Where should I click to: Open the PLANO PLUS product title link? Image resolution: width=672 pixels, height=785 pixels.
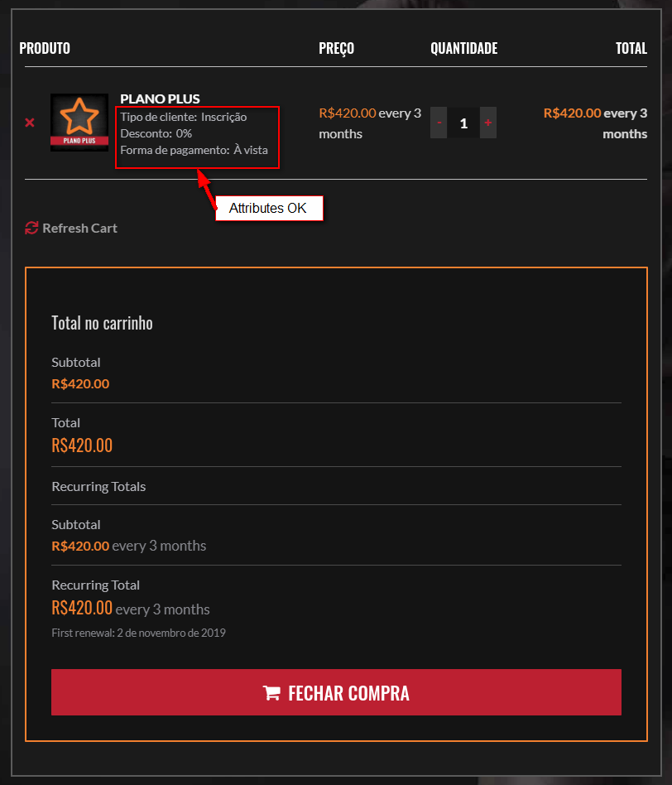(x=160, y=99)
